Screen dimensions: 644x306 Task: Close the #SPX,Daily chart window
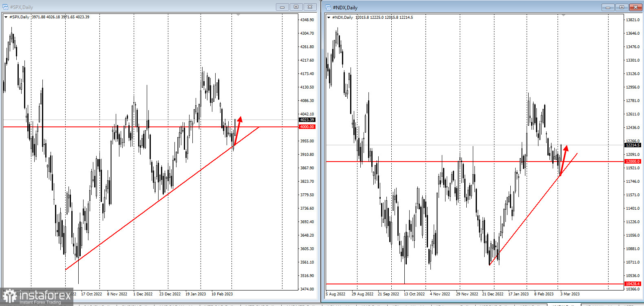pyautogui.click(x=310, y=7)
